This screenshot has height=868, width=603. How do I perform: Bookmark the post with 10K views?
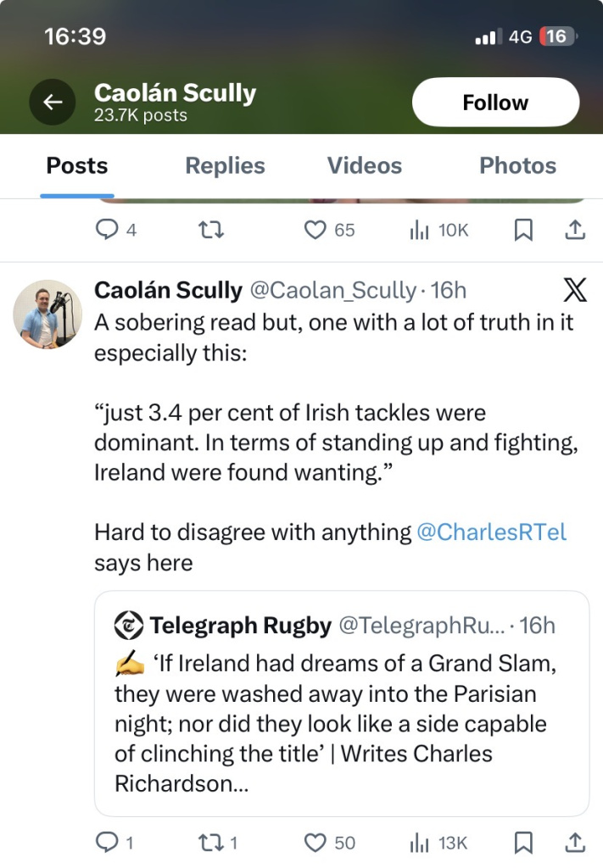pyautogui.click(x=524, y=230)
